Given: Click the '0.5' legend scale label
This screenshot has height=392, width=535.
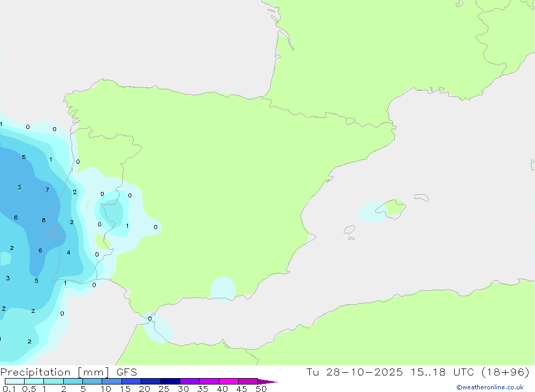Looking at the screenshot, I should (x=29, y=389).
